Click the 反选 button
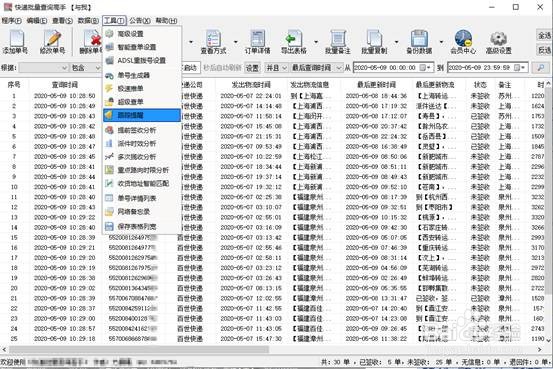The height and width of the screenshot is (369, 553). (x=544, y=50)
